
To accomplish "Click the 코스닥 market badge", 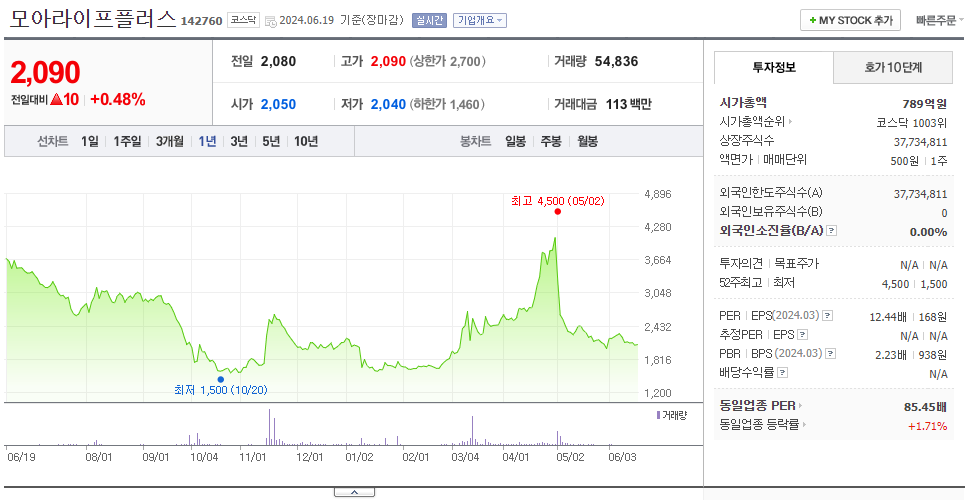I will [x=244, y=20].
